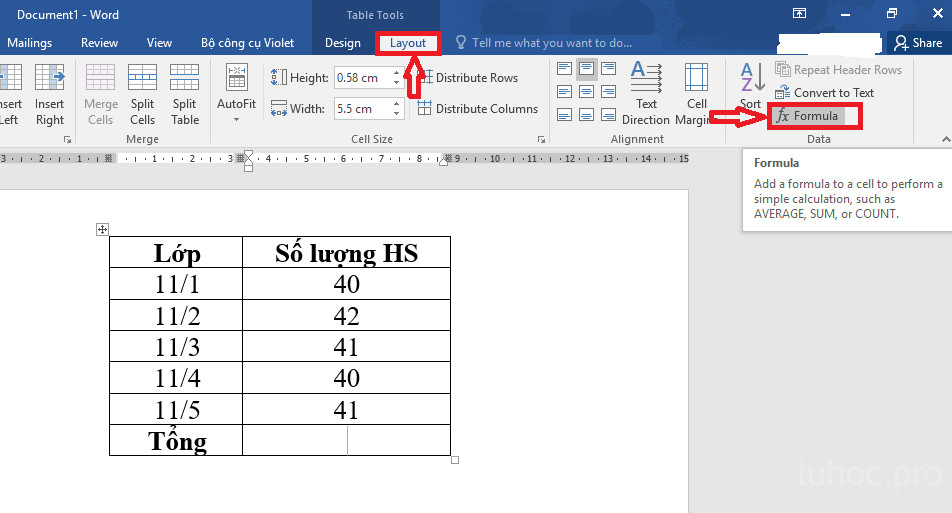Click Distribute Rows
Image resolution: width=952 pixels, height=513 pixels.
(468, 78)
